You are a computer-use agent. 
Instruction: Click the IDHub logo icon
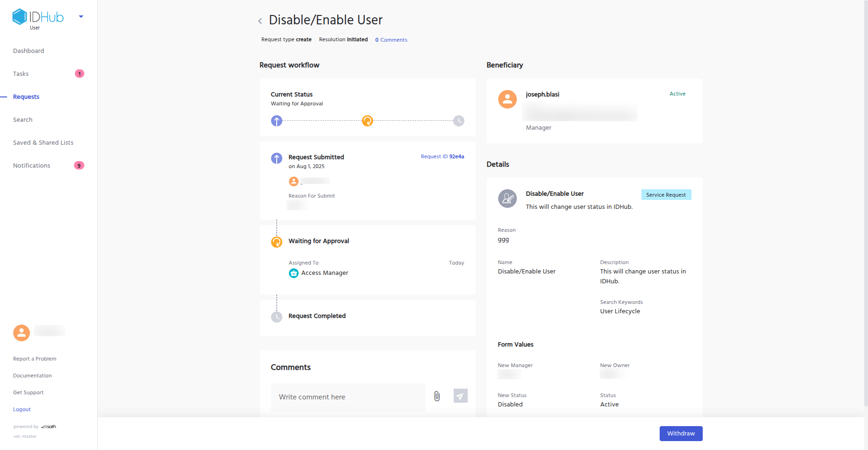pyautogui.click(x=20, y=17)
